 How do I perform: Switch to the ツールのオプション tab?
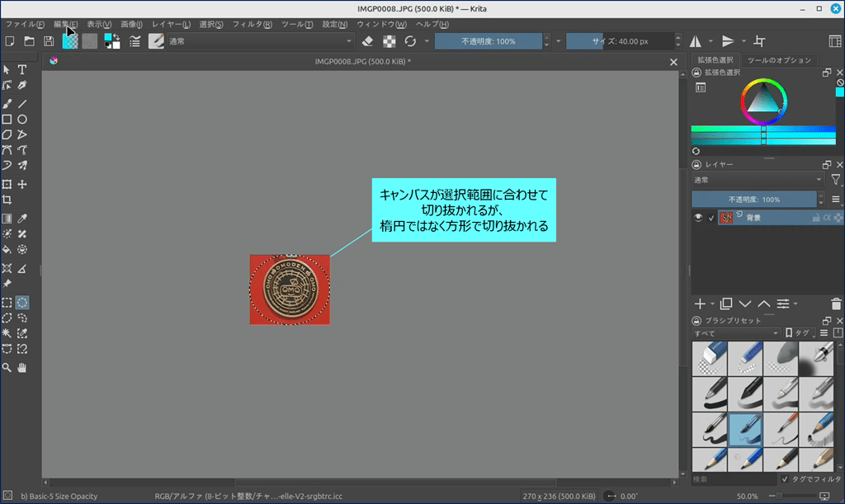(x=779, y=60)
